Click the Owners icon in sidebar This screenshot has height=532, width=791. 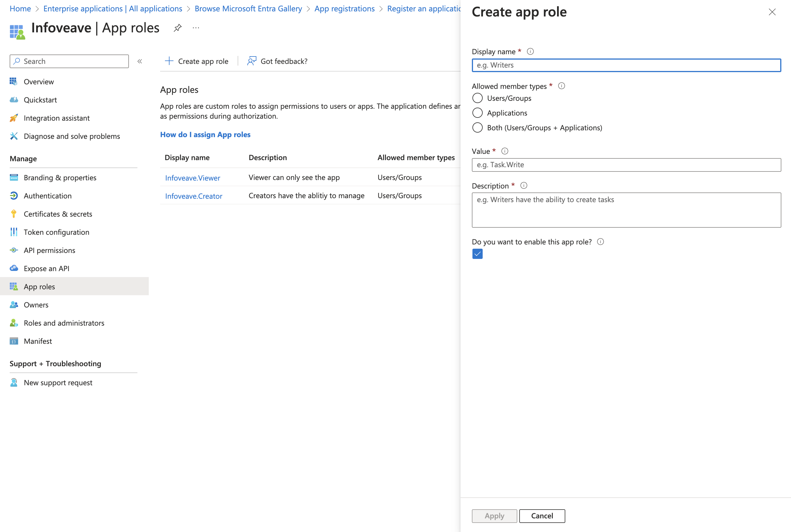pos(13,305)
